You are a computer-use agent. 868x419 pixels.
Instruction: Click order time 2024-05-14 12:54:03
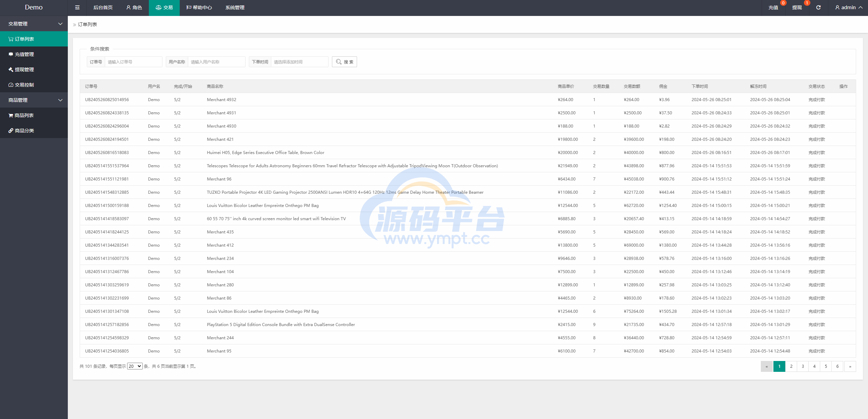(x=711, y=351)
